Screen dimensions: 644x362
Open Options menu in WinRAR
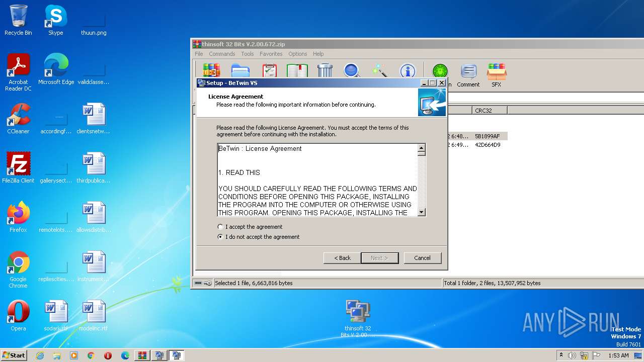coord(297,54)
